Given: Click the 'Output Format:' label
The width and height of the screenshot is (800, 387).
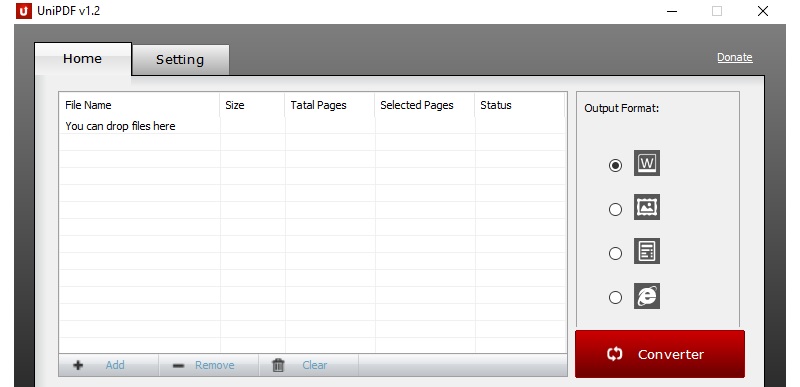Looking at the screenshot, I should [x=621, y=108].
